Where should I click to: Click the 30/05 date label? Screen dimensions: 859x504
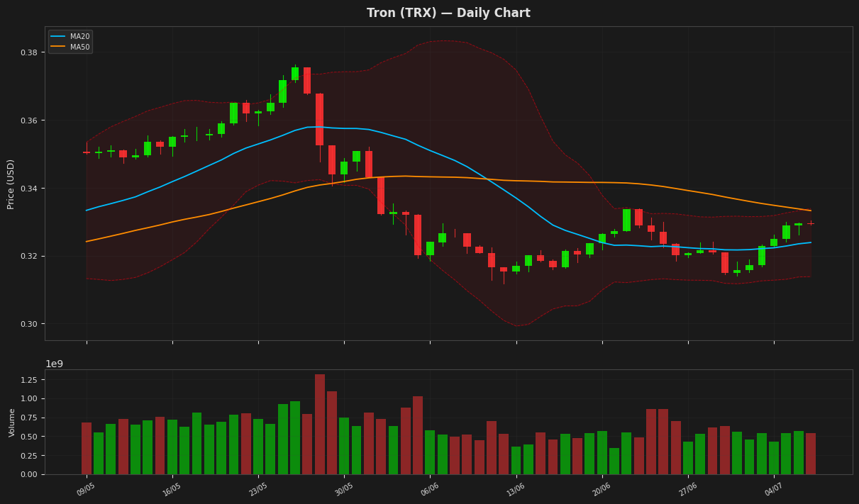[x=343, y=489]
